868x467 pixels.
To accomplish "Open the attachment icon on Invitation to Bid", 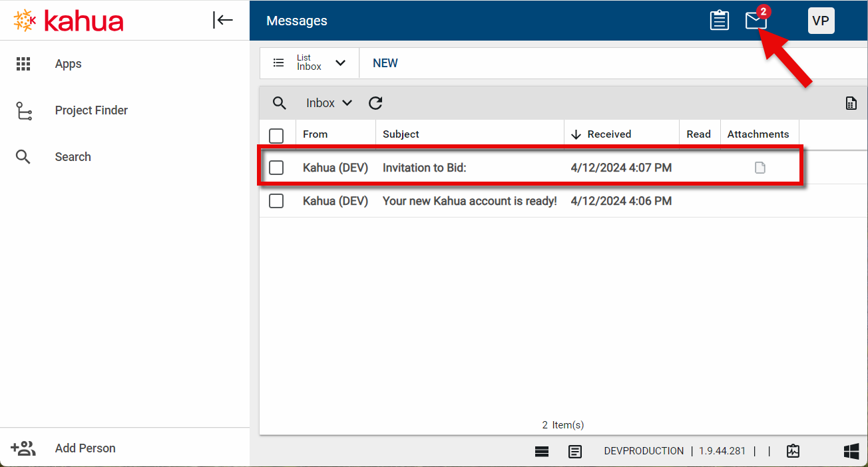I will coord(759,168).
